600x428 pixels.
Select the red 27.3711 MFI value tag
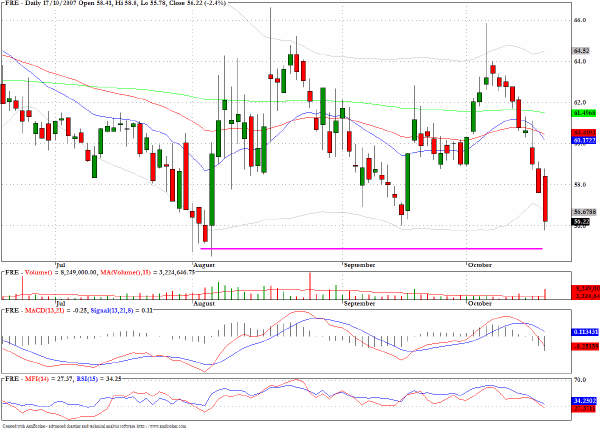point(584,408)
